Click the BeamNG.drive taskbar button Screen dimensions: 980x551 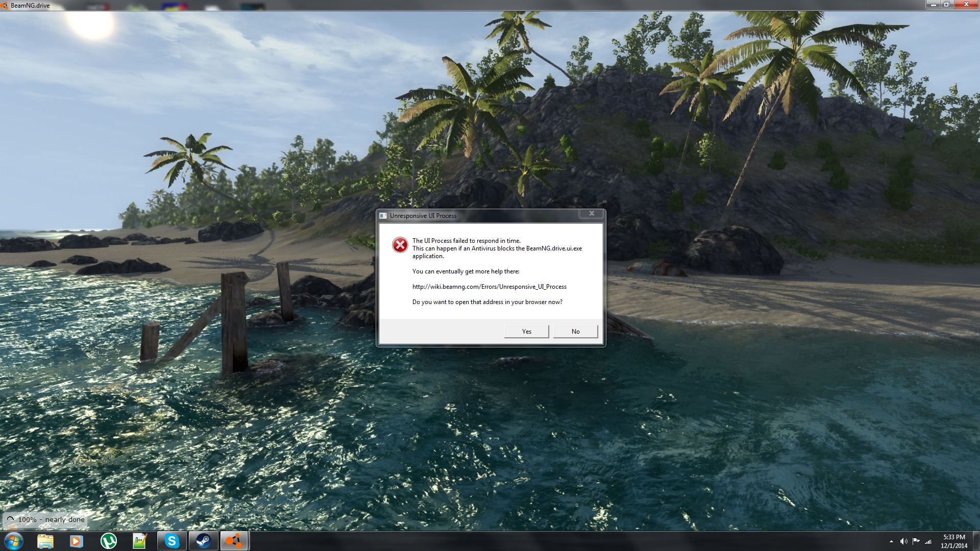pos(234,541)
